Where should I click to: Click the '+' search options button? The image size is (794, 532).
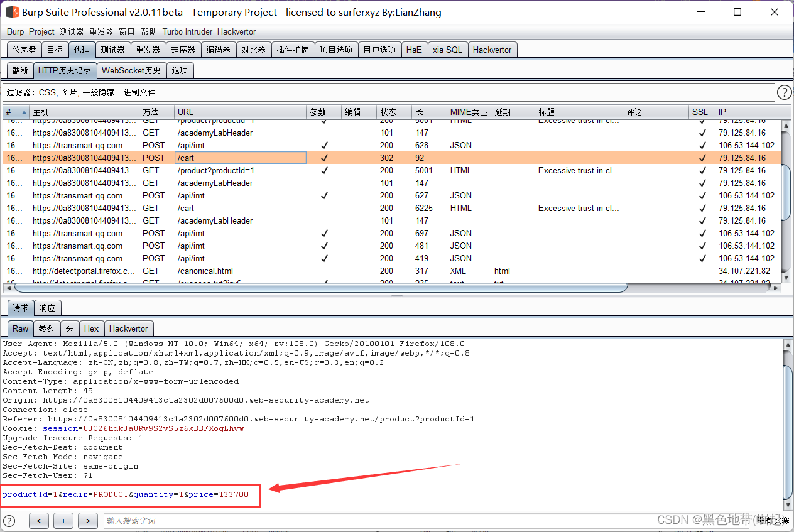point(63,521)
